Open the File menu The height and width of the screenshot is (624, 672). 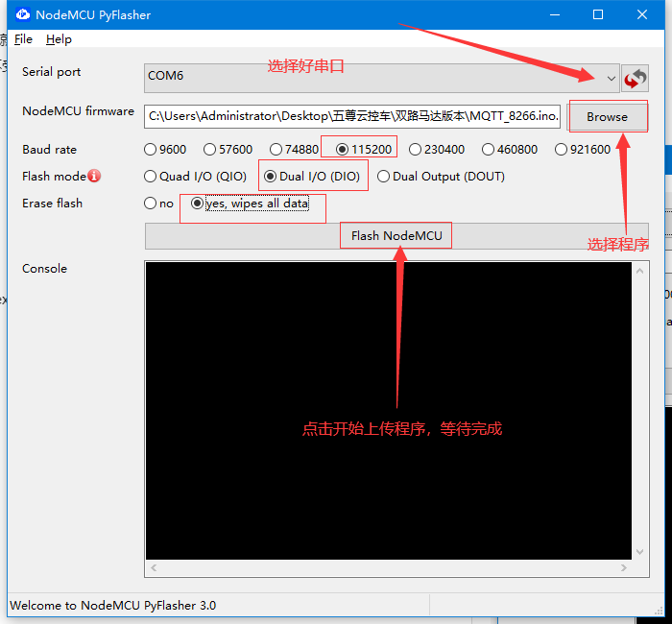pos(23,39)
